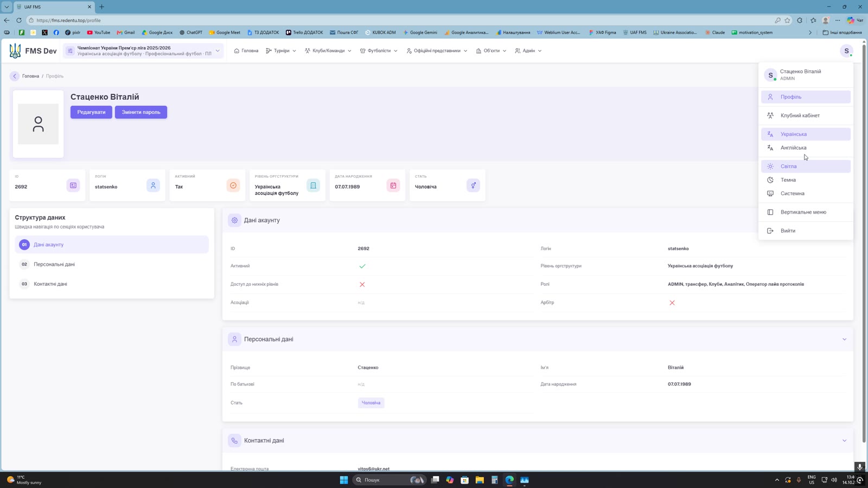Click the FMS Dev logo
Screen dimensions: 868x488
tap(33, 51)
